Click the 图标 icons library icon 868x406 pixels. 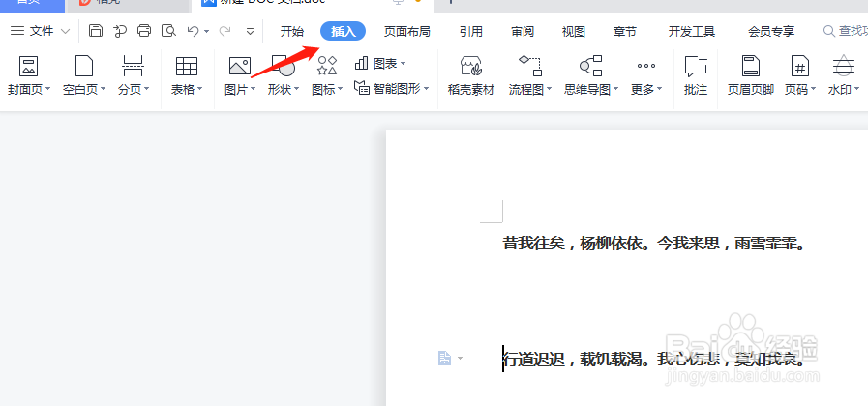point(327,66)
